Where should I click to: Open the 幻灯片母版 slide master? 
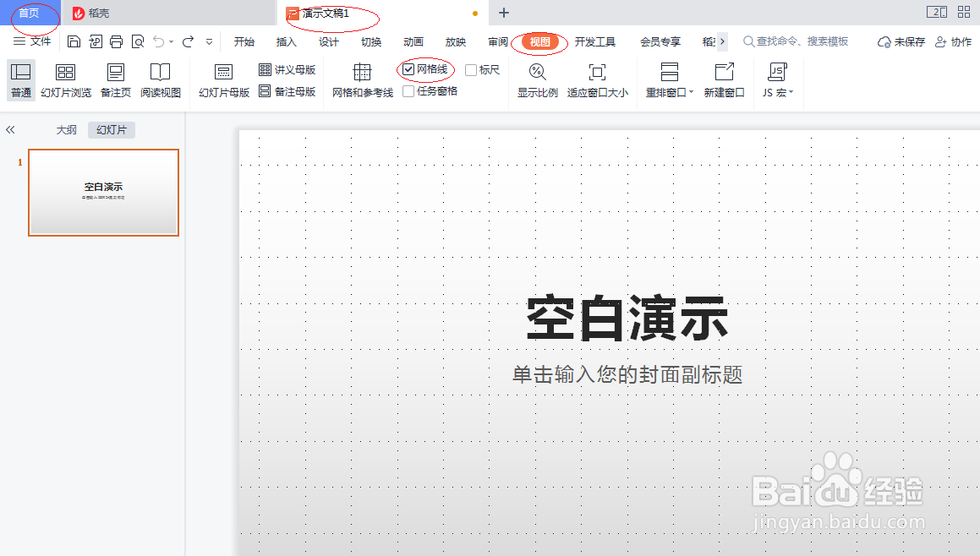click(222, 80)
